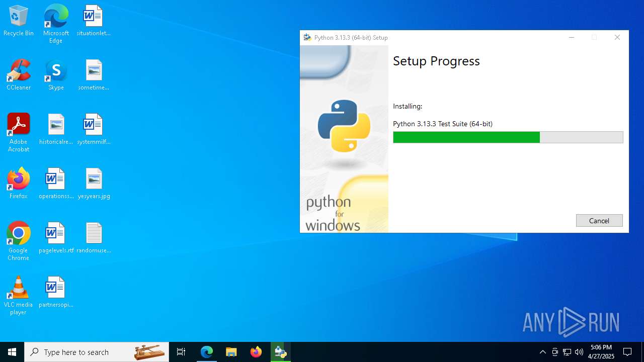Click 'Python 3.13.3 Test Suite (64-bit)' text
This screenshot has height=362, width=644.
pos(443,124)
